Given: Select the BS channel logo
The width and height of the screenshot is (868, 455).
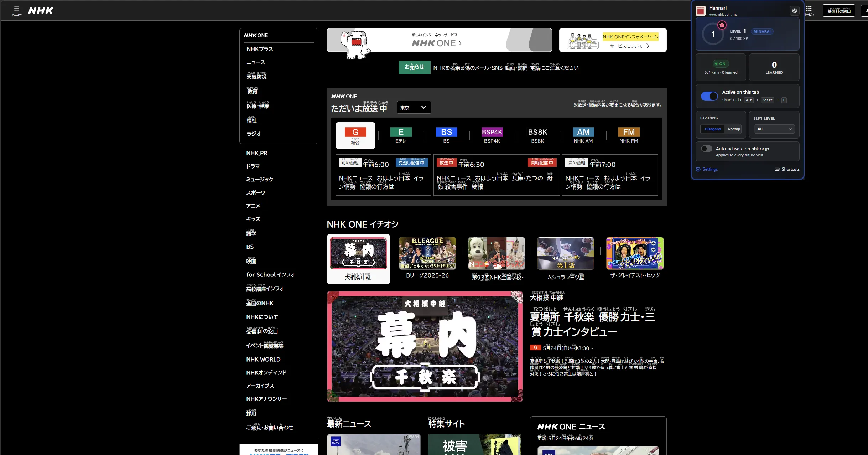Looking at the screenshot, I should tap(446, 132).
